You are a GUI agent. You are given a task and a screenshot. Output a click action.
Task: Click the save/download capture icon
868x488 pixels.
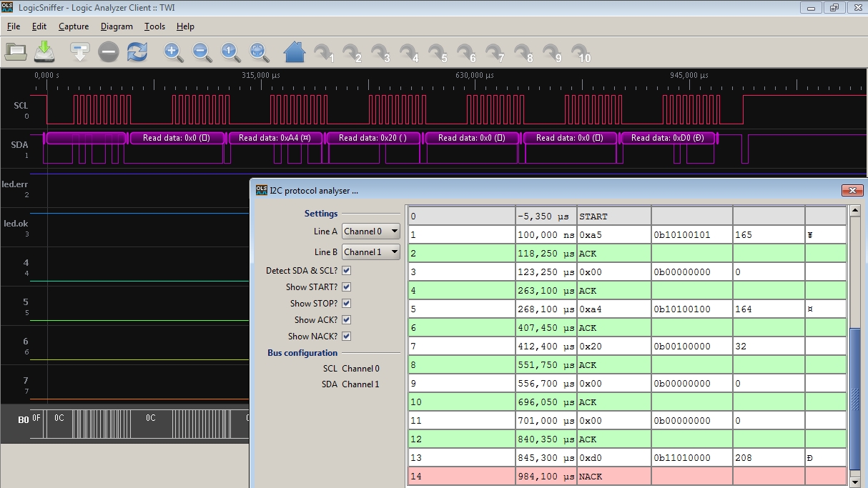(x=44, y=51)
